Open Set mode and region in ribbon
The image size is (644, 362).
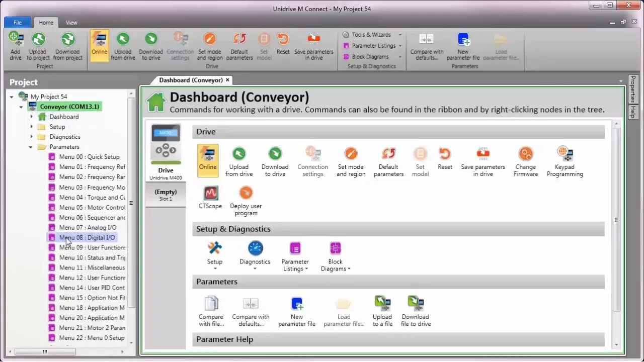click(210, 46)
